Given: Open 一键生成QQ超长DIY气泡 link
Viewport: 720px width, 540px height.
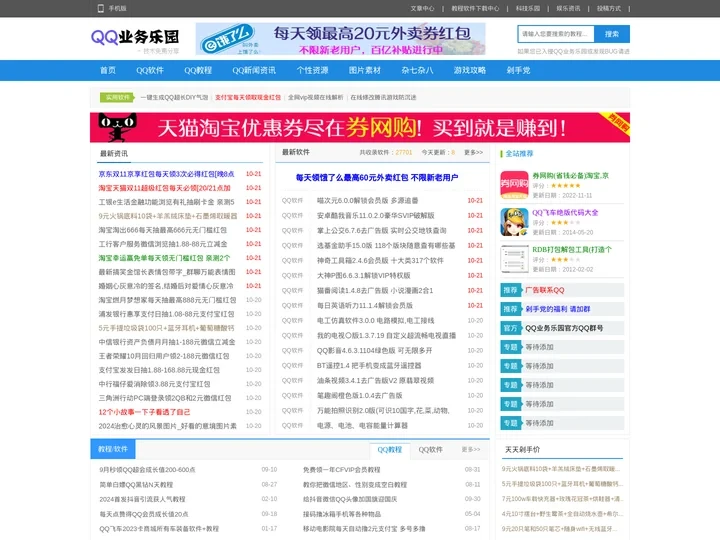Looking at the screenshot, I should coord(174,97).
